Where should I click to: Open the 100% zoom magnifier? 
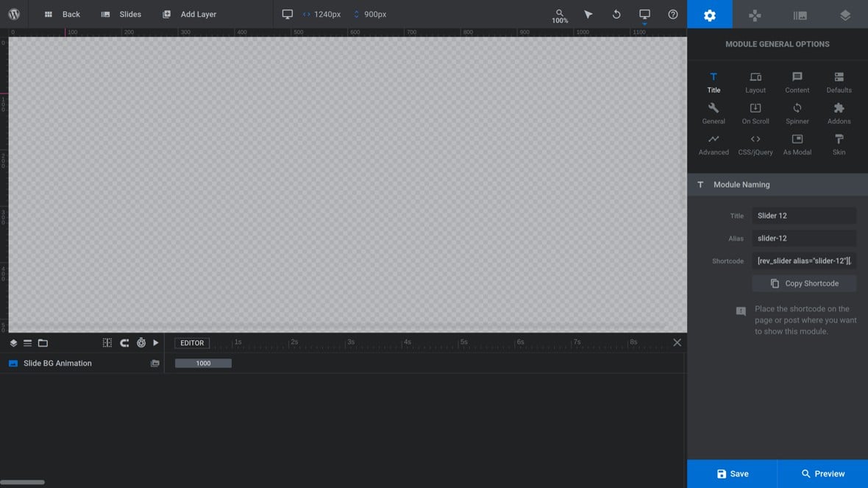(560, 16)
